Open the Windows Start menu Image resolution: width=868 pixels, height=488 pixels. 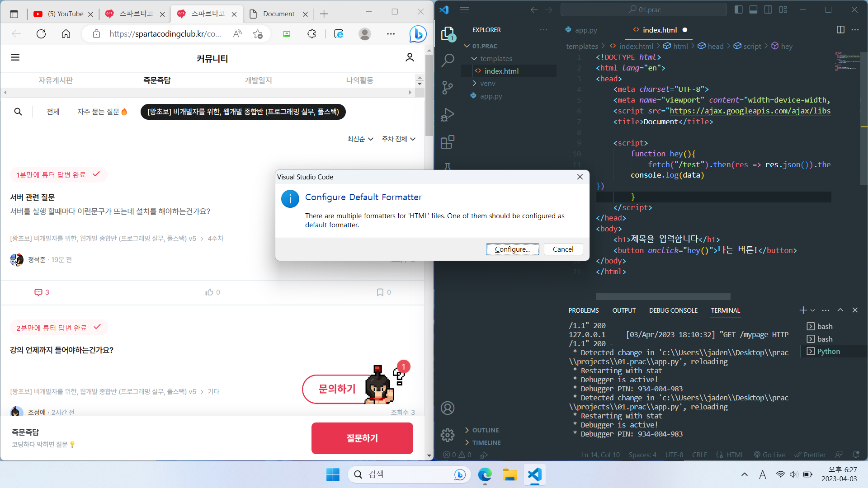(333, 474)
